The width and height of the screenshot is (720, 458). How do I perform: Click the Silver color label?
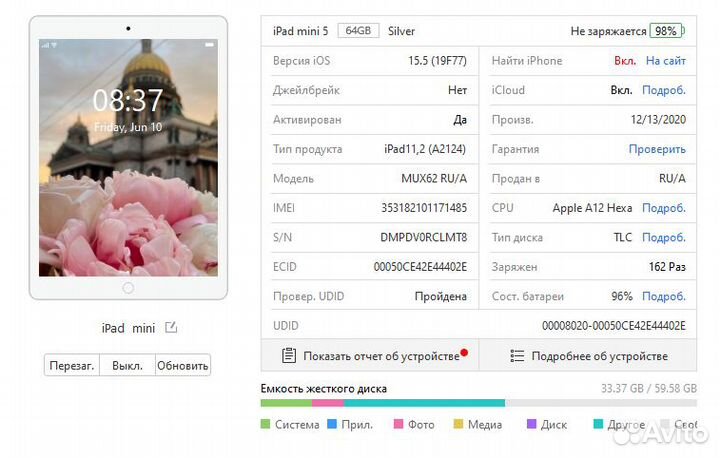coord(401,31)
